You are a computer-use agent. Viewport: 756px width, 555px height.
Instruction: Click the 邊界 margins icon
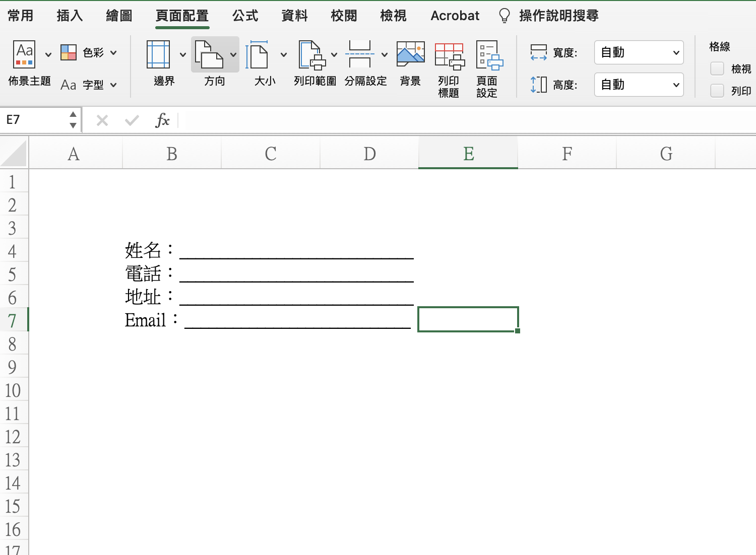click(158, 54)
